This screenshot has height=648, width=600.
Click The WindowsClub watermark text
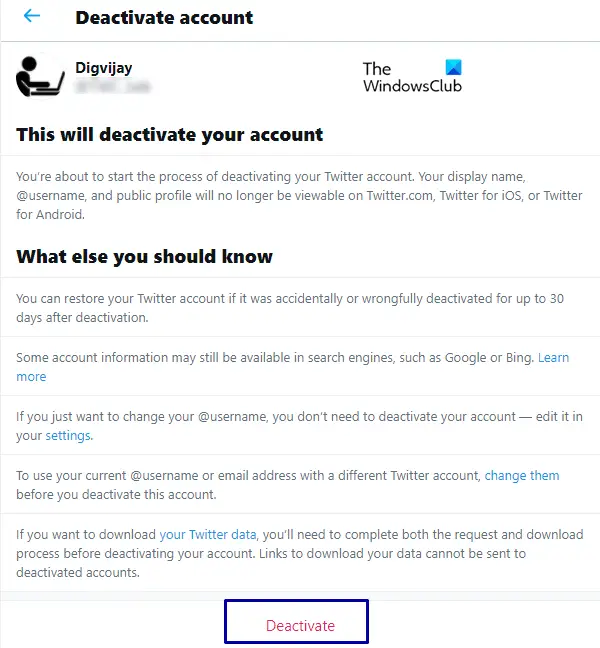coord(412,77)
